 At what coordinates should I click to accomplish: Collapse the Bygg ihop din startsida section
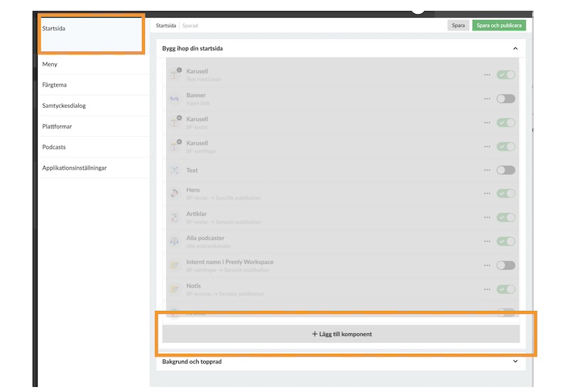point(515,48)
